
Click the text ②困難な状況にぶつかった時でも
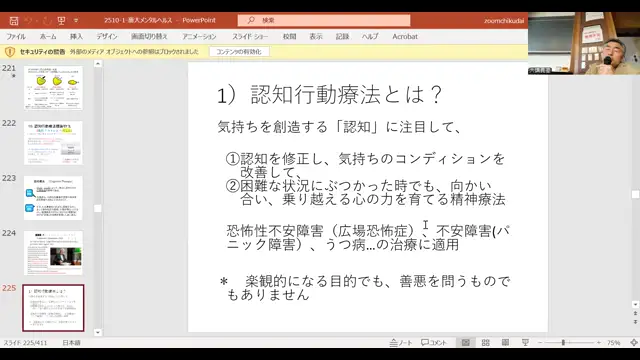[330, 186]
